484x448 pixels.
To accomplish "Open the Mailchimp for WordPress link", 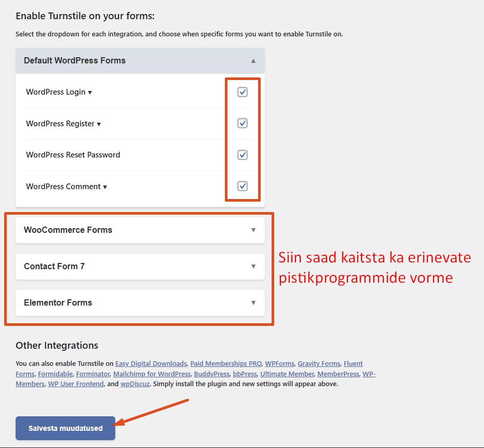I will pos(152,374).
